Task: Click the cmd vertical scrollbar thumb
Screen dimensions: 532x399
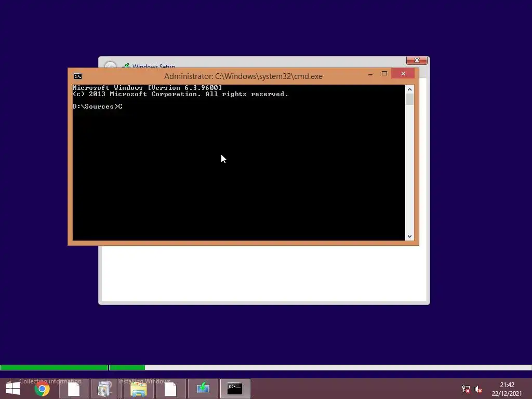Action: (x=409, y=99)
